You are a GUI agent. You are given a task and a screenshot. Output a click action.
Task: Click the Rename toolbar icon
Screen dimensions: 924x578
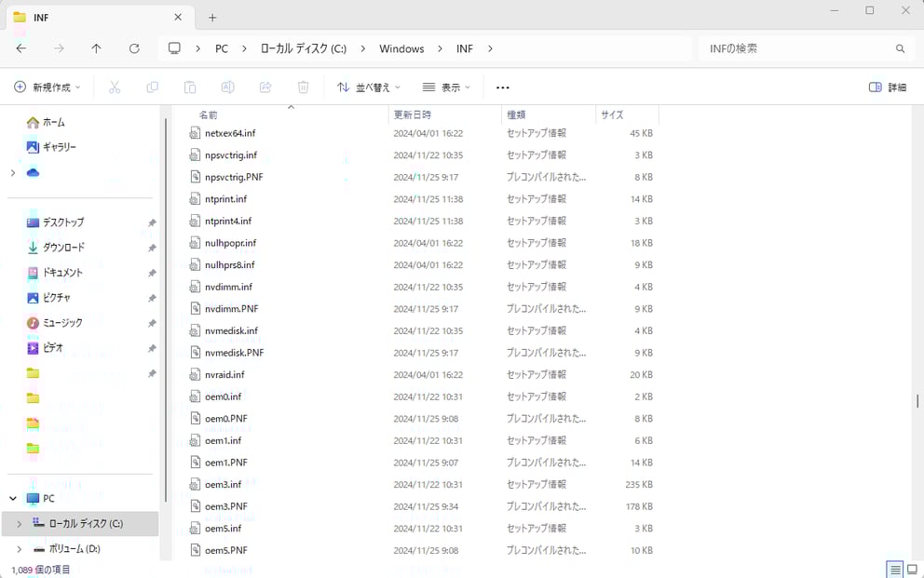point(227,87)
